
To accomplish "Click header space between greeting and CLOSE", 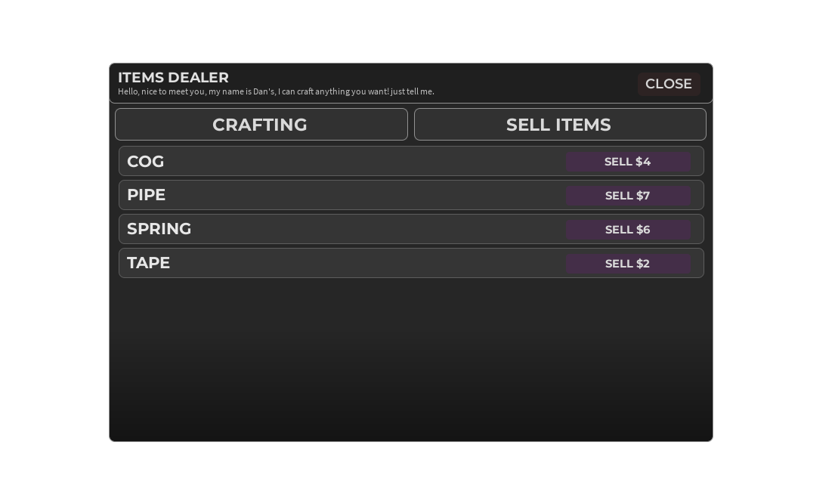I will pyautogui.click(x=535, y=84).
